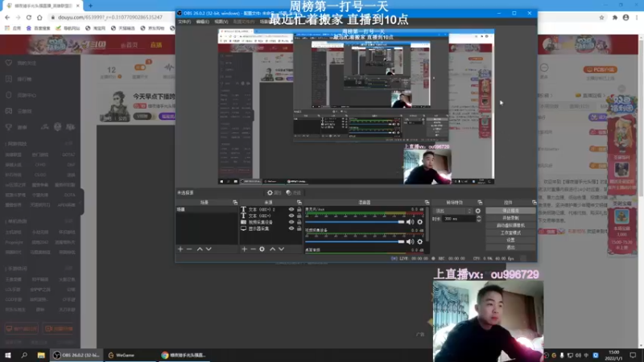Viewport: 644px width, 362px height.
Task: Open Chrome profile avatar icon
Action: pos(626,17)
